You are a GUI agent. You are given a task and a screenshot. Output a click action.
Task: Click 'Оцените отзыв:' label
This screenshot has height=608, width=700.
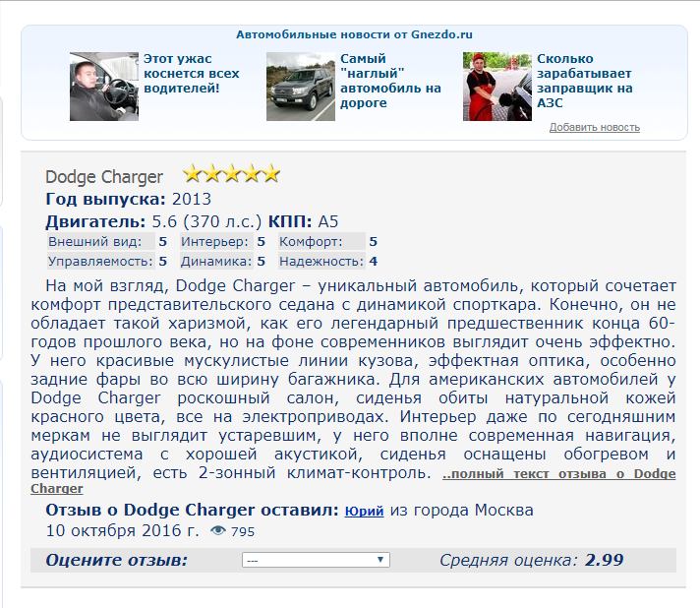(x=117, y=560)
